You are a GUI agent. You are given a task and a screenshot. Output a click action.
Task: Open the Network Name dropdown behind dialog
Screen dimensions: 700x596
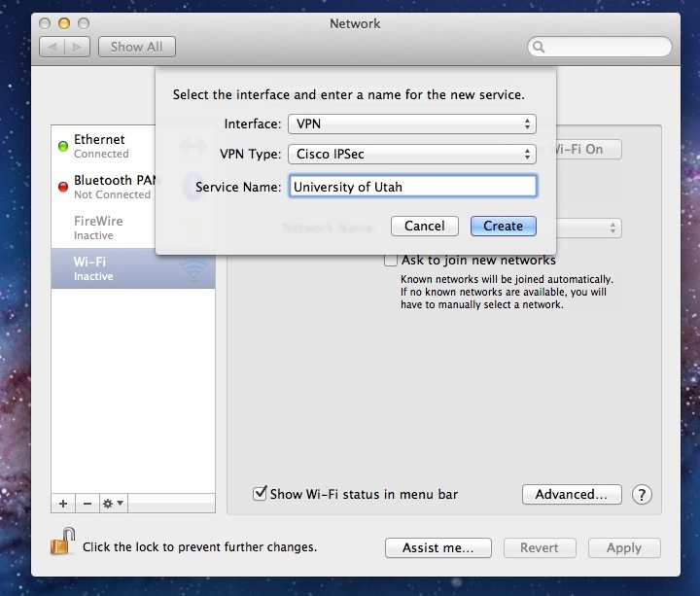point(588,228)
